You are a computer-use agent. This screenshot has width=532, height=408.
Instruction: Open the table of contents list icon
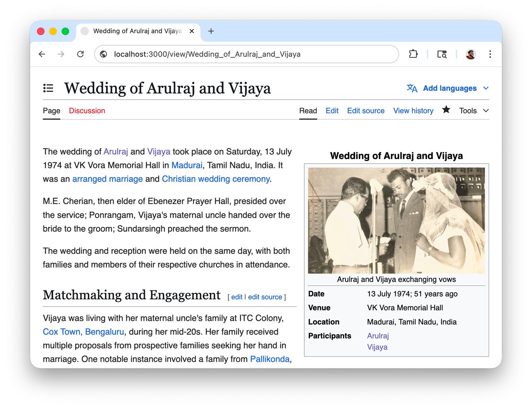click(x=48, y=88)
